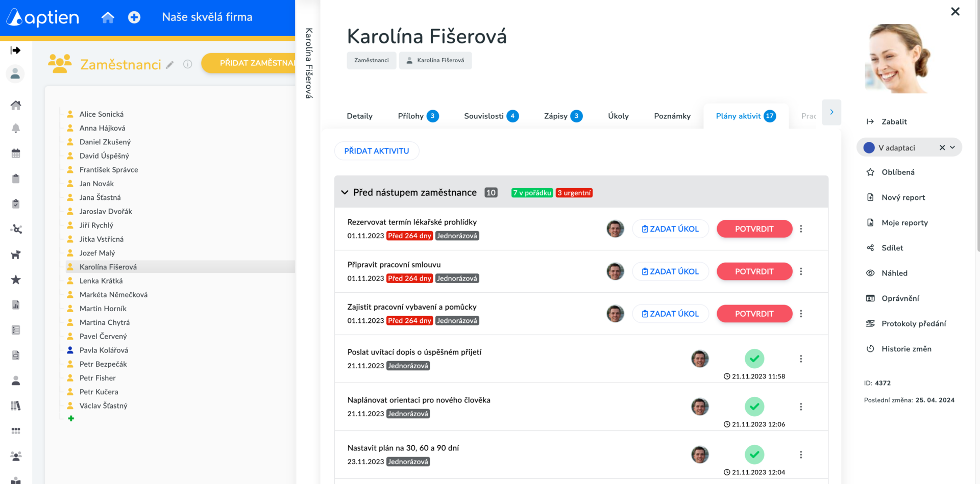980x484 pixels.
Task: Open Poznámky tab
Action: point(672,116)
